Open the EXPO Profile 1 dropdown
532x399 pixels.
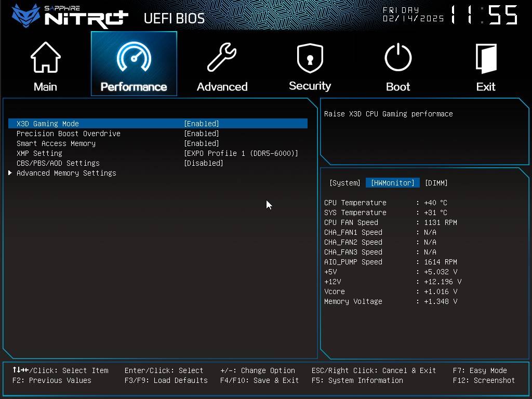[x=241, y=153]
